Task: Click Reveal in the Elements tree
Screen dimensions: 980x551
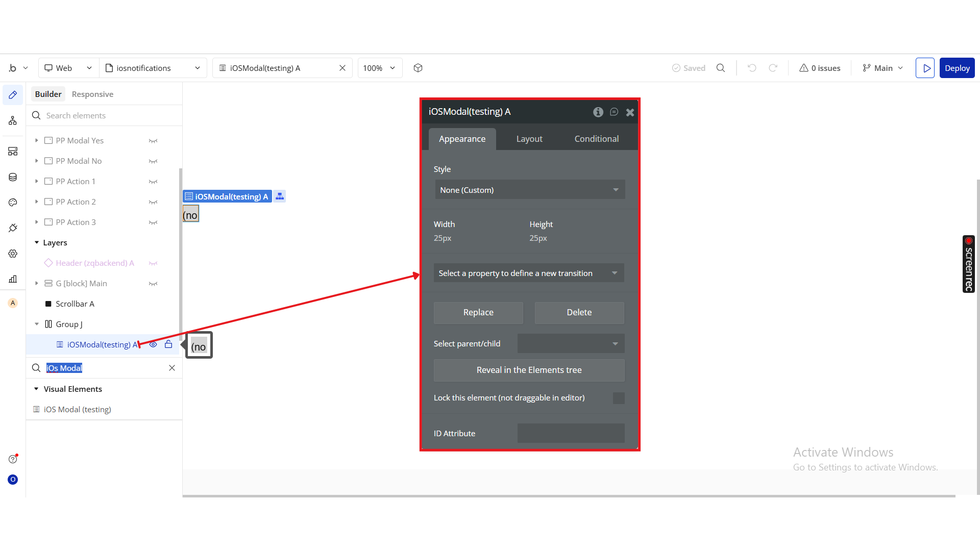Action: [x=529, y=370]
